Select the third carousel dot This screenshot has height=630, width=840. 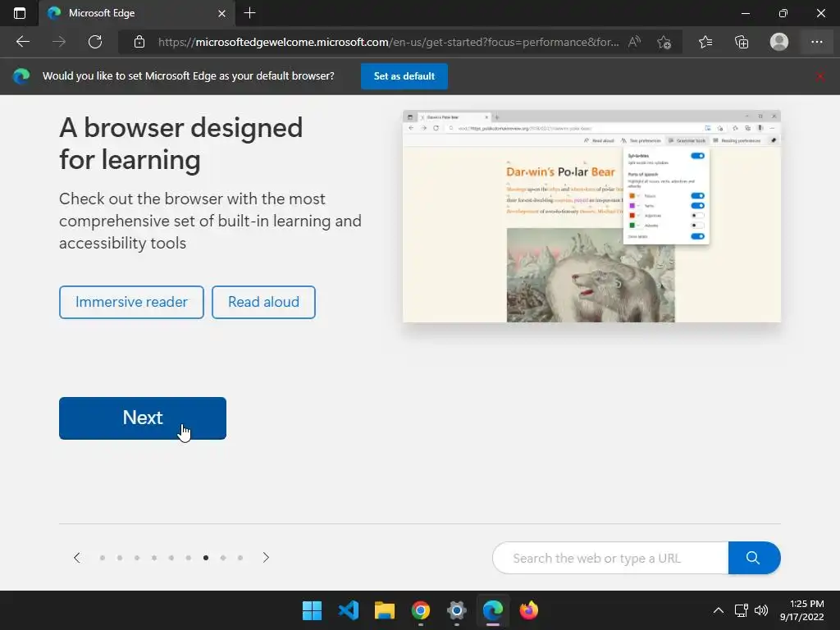[x=137, y=558]
